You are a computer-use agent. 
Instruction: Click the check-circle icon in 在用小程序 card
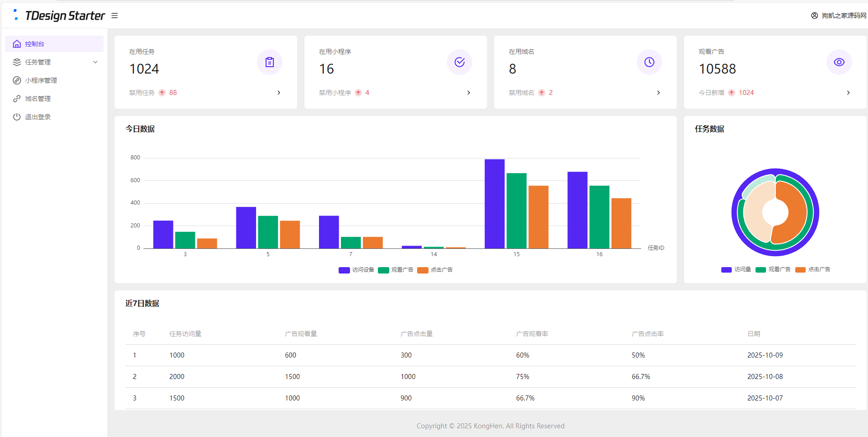pos(460,62)
